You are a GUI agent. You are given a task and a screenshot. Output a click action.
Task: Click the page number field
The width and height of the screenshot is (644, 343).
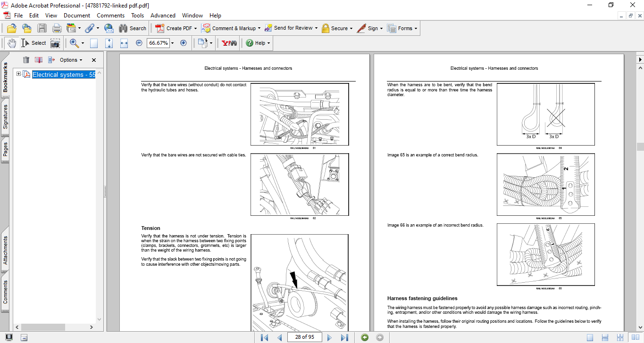tap(304, 337)
